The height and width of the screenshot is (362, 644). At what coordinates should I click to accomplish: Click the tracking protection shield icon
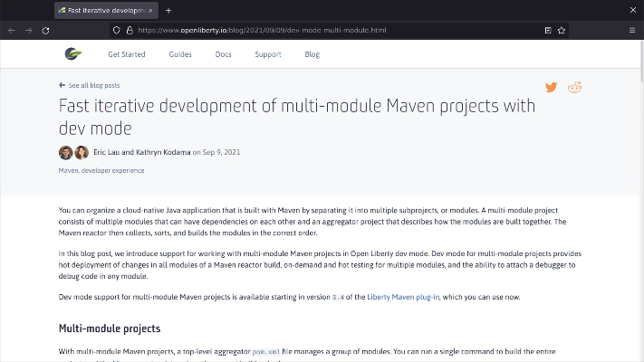pos(116,30)
